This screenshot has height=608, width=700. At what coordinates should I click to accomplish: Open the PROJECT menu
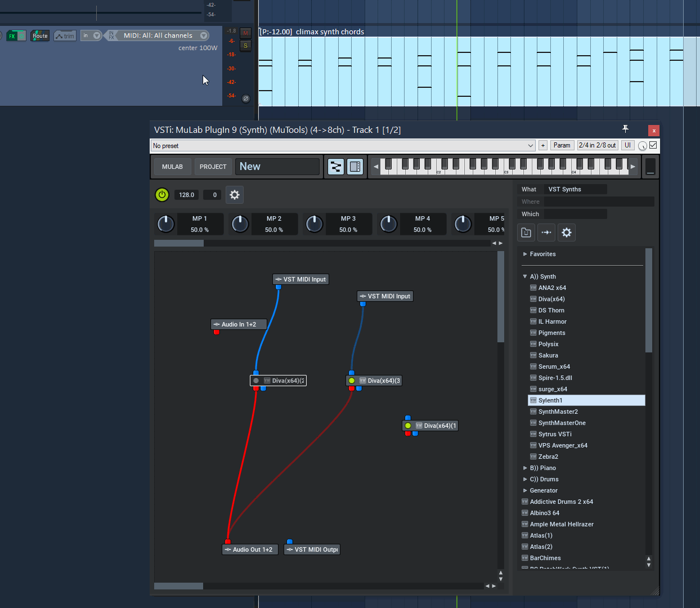click(213, 167)
